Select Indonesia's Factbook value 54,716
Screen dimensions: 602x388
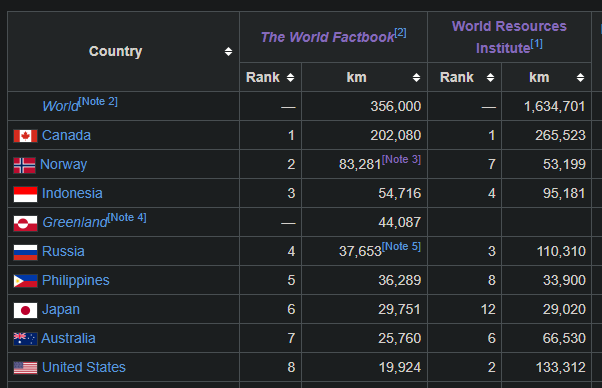tap(400, 193)
